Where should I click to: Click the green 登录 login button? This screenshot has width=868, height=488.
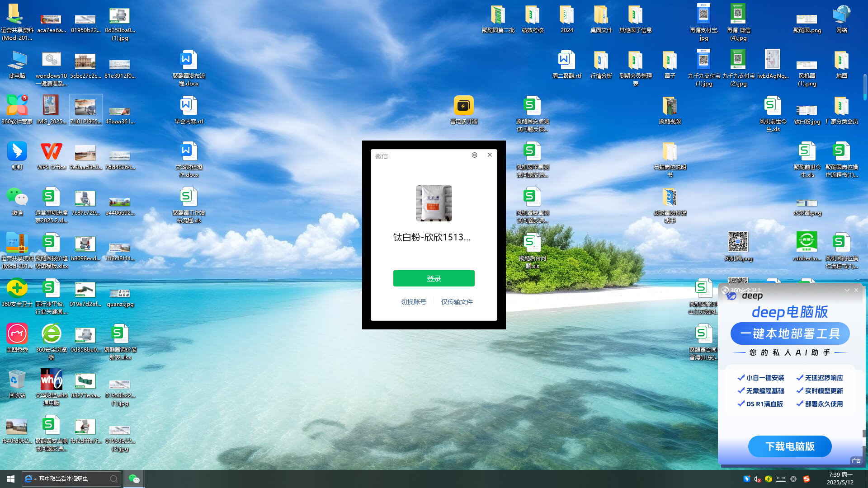pyautogui.click(x=434, y=278)
